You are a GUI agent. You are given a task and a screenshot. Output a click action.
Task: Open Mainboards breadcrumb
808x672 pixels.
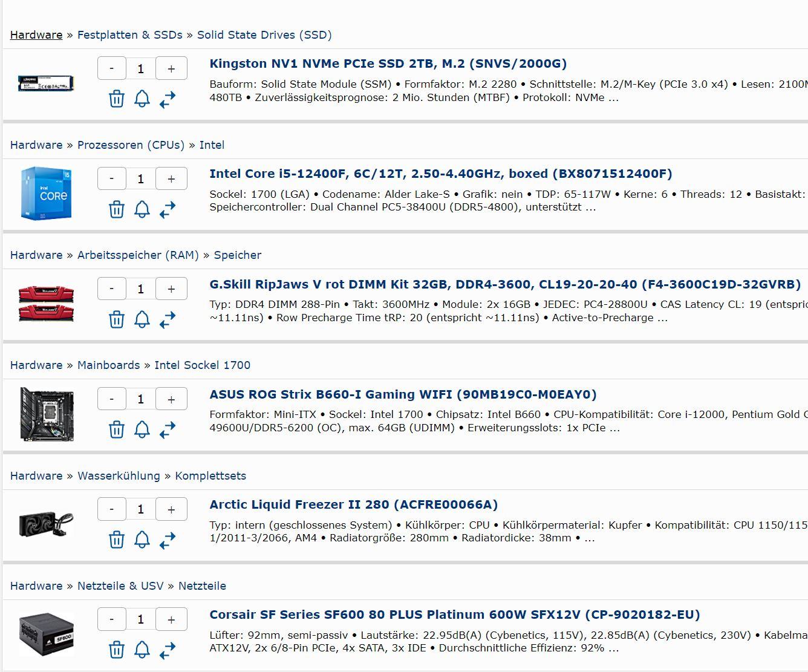pos(109,365)
